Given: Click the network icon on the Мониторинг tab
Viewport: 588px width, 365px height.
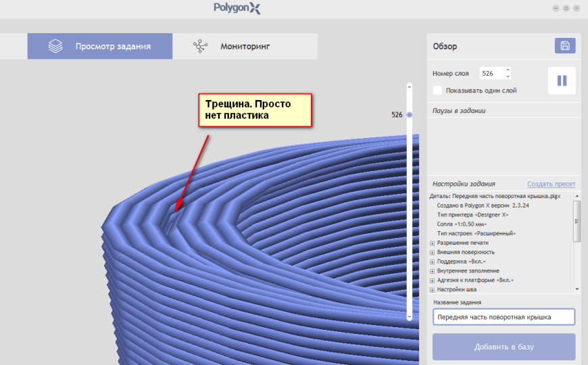Looking at the screenshot, I should pyautogui.click(x=200, y=46).
